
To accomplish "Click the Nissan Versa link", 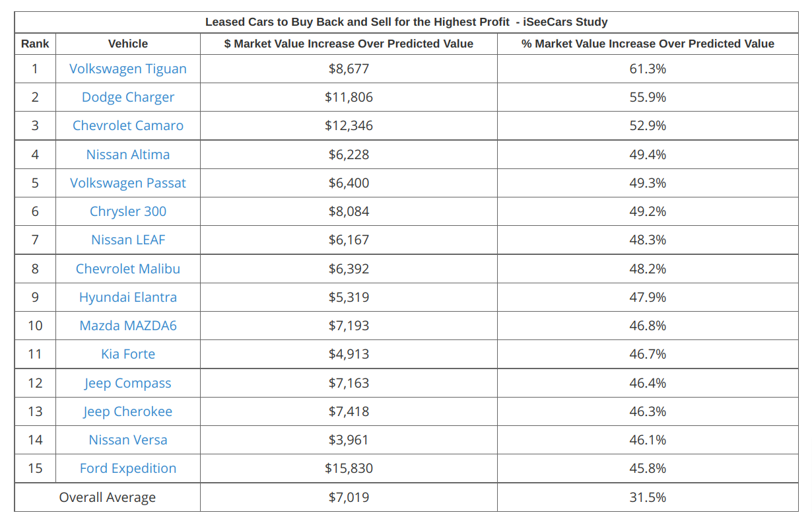I will 128,440.
